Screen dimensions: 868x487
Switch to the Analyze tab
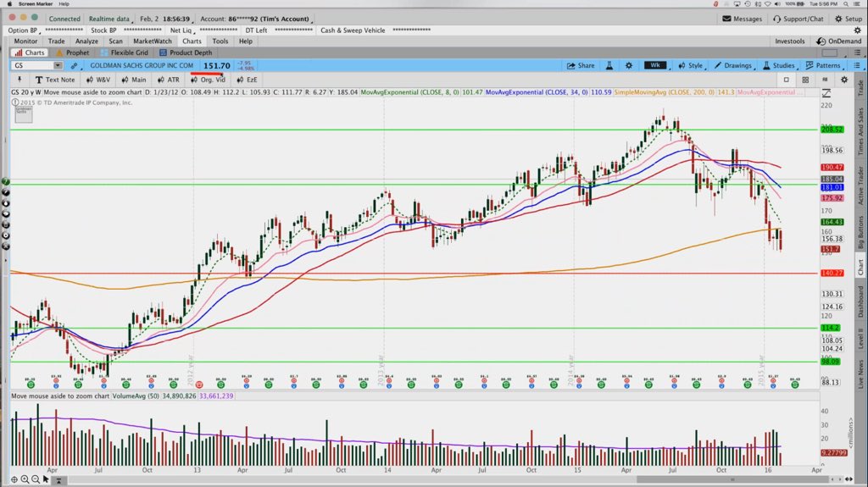pyautogui.click(x=86, y=41)
